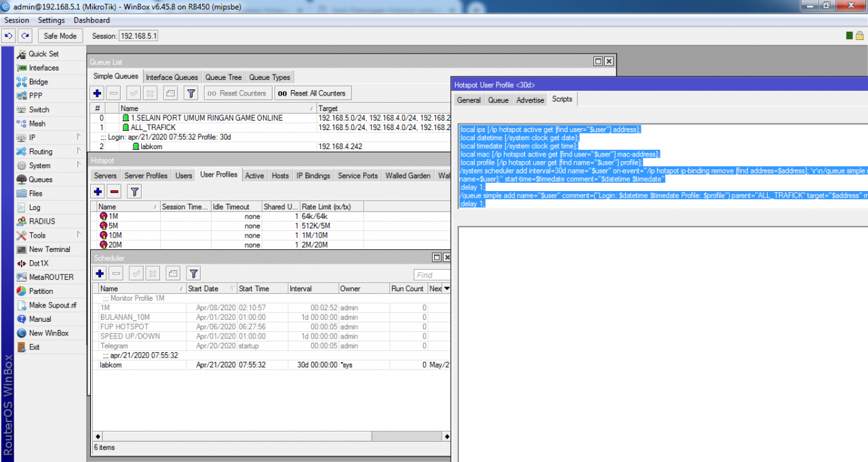Screen dimensions: 868x462
Task: Click the Redo arrow in the toolbar
Action: point(25,36)
